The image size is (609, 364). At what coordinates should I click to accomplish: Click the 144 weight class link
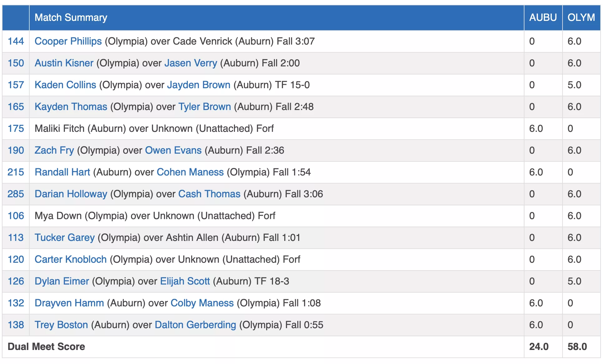coord(16,41)
